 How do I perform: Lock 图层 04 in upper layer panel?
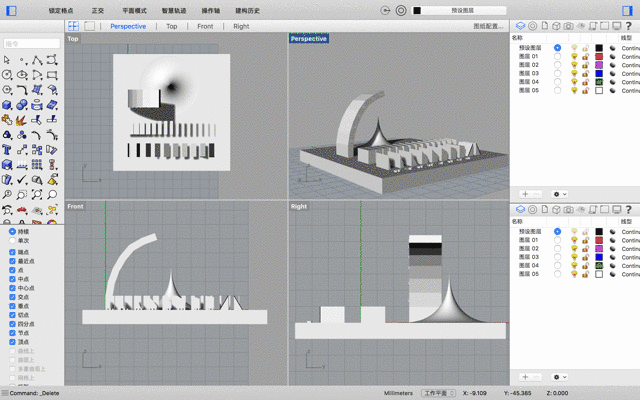[585, 82]
